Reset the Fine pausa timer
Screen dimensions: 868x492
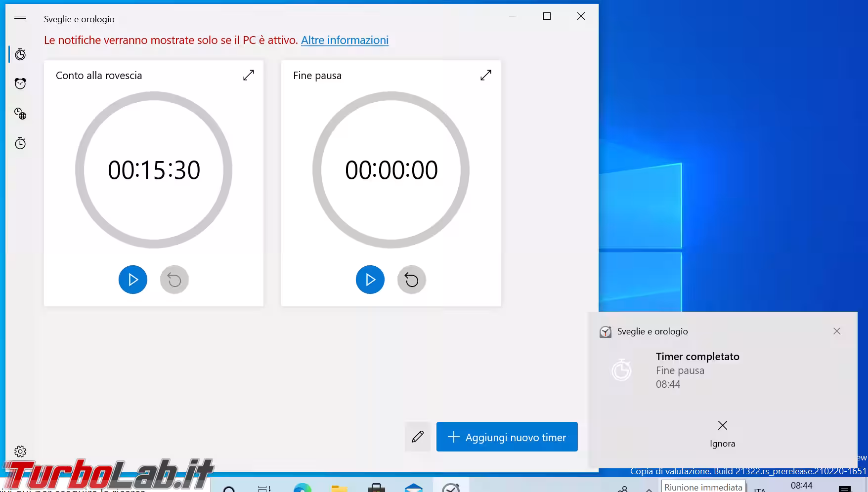(412, 280)
